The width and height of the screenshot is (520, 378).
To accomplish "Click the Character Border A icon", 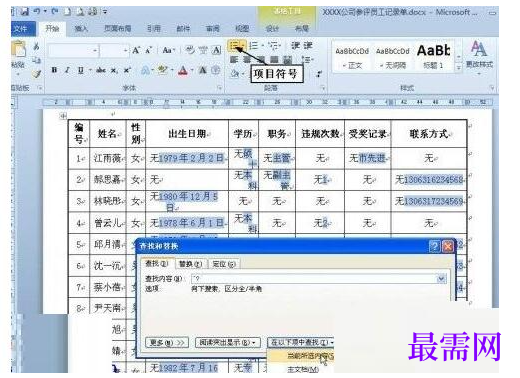I will pos(217,51).
